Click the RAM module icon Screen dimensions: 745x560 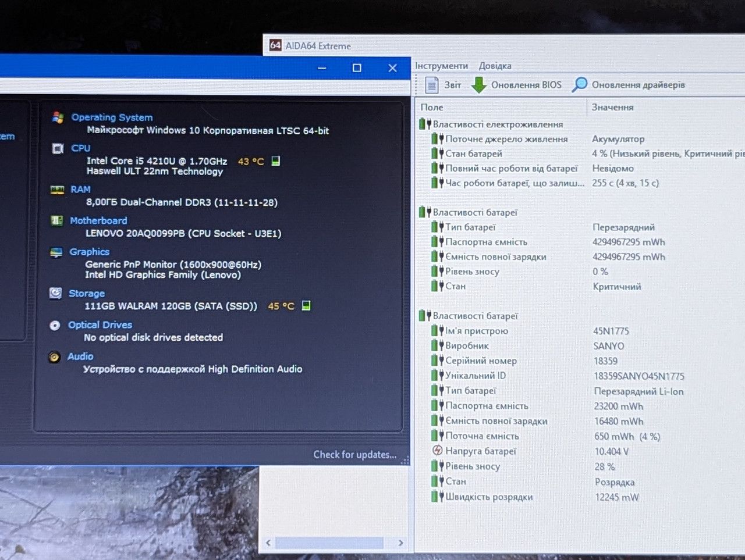click(x=57, y=190)
